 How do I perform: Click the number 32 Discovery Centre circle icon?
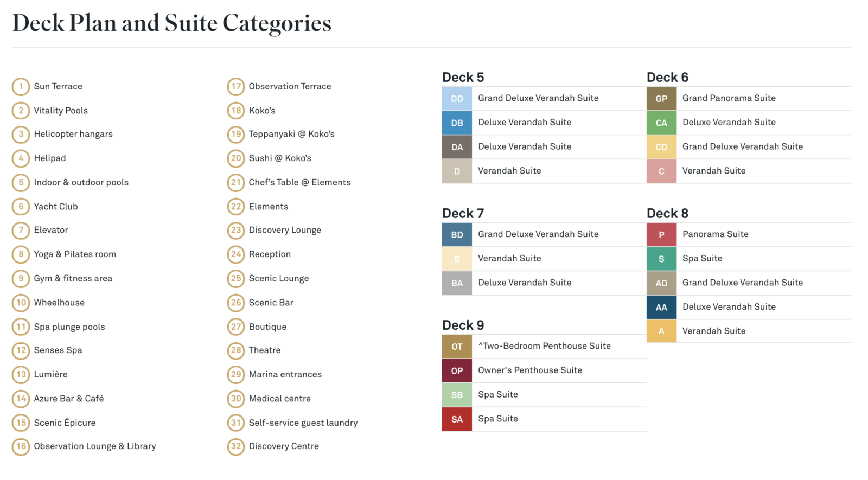[236, 446]
